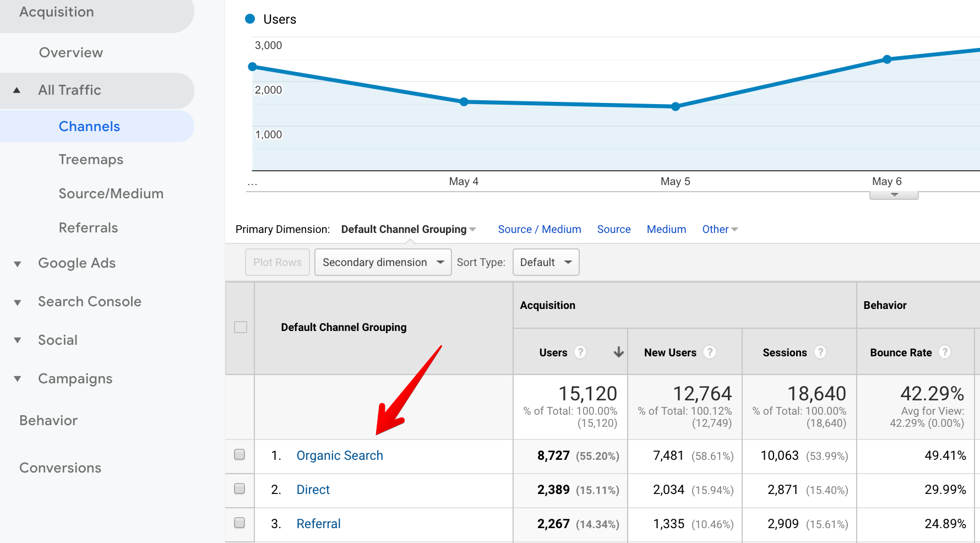The image size is (980, 543).
Task: Click total new users value 12,764
Action: click(702, 393)
